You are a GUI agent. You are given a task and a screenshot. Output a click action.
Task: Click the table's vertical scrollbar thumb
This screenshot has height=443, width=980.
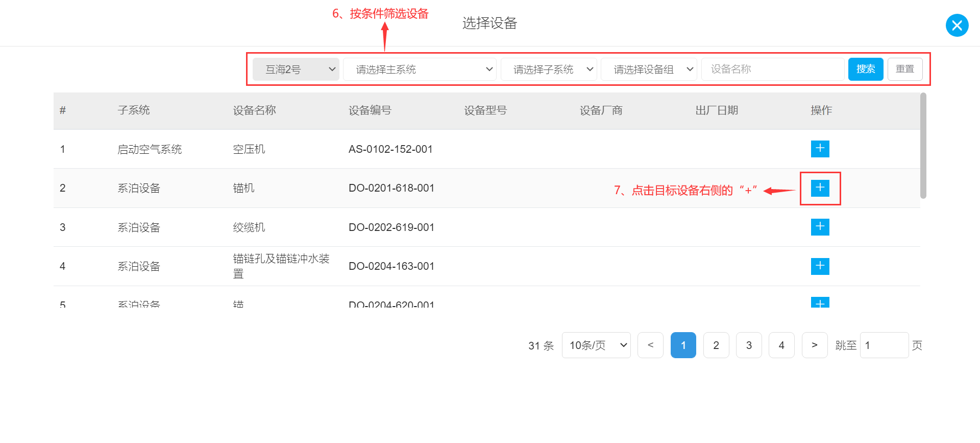click(x=923, y=146)
